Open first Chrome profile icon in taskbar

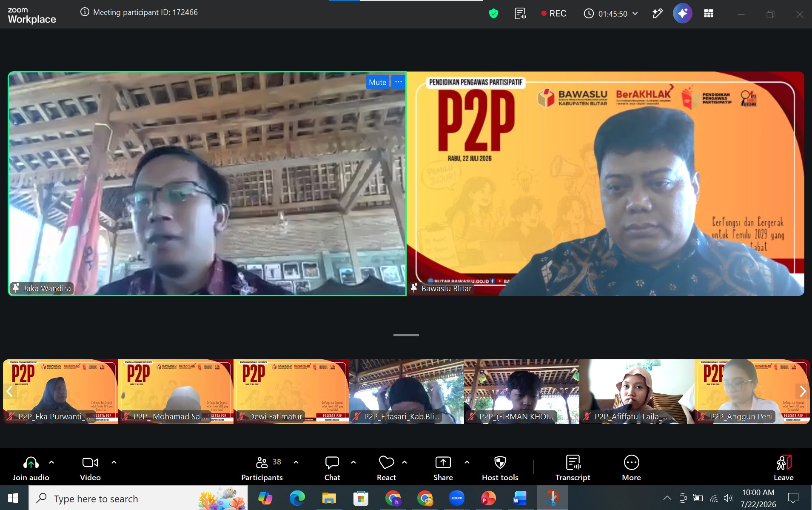(393, 498)
